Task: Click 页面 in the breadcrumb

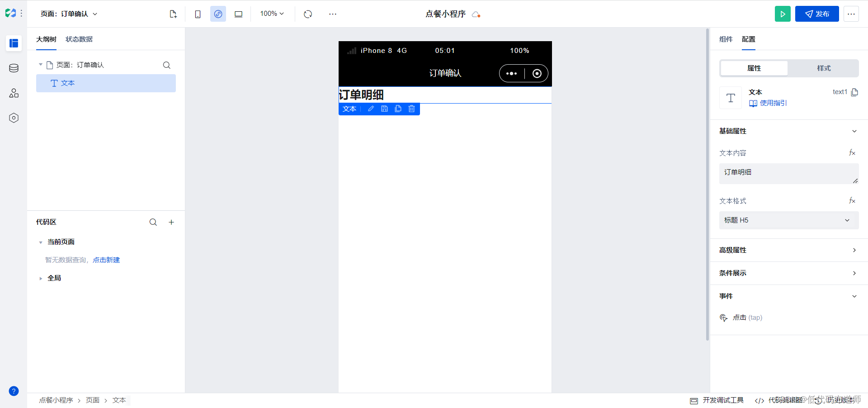Action: (x=93, y=400)
